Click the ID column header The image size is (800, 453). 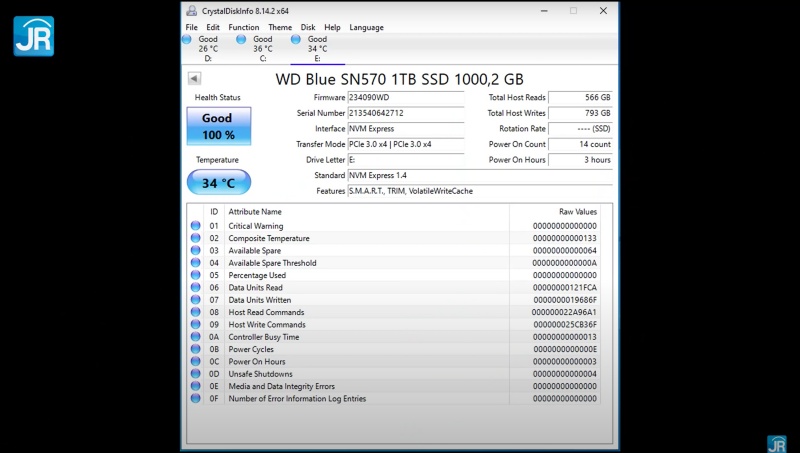[x=214, y=212]
